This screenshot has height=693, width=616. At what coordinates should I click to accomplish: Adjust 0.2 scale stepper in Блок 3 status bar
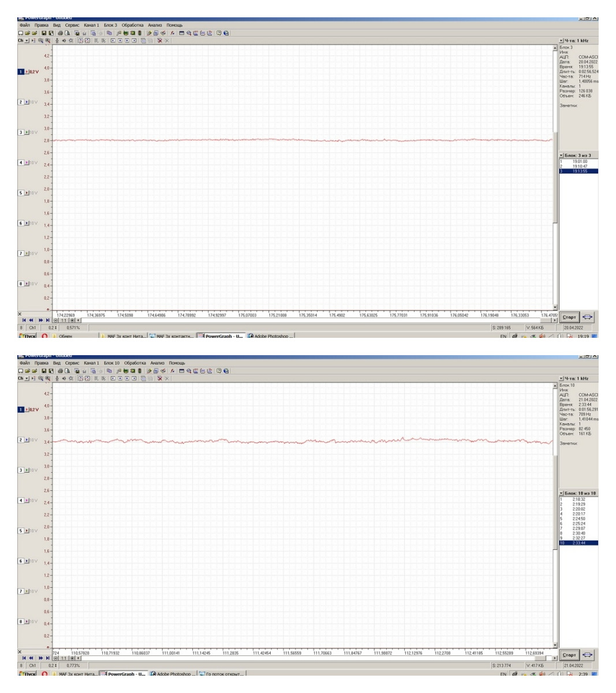pos(55,327)
